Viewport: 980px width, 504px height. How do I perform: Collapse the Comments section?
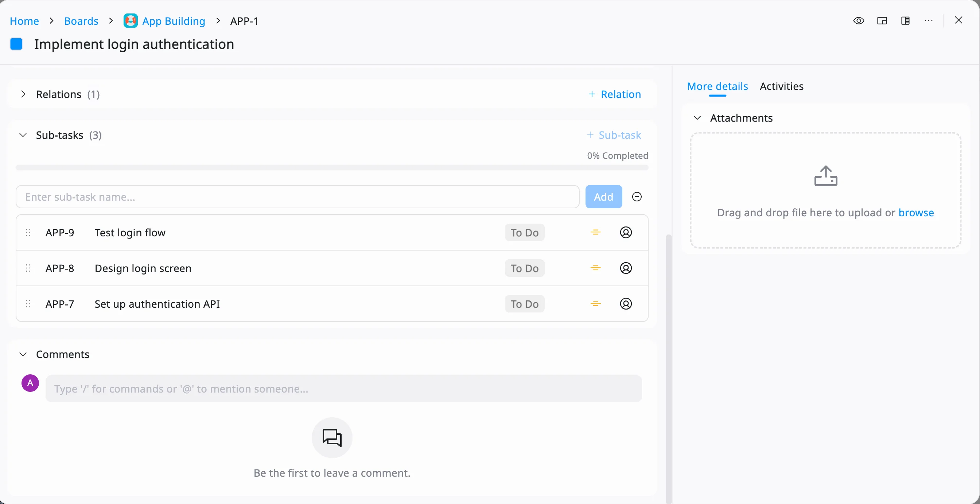[x=23, y=354]
